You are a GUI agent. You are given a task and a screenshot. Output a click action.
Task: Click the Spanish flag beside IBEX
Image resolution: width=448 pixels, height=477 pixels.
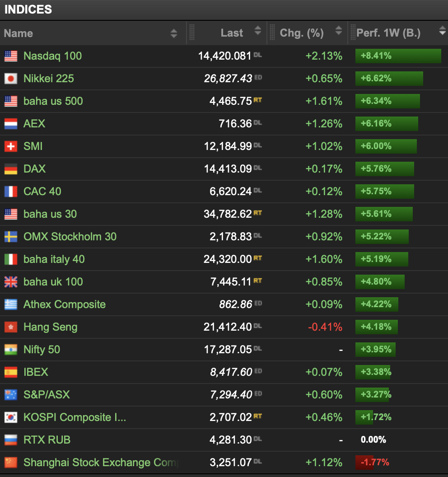point(11,372)
